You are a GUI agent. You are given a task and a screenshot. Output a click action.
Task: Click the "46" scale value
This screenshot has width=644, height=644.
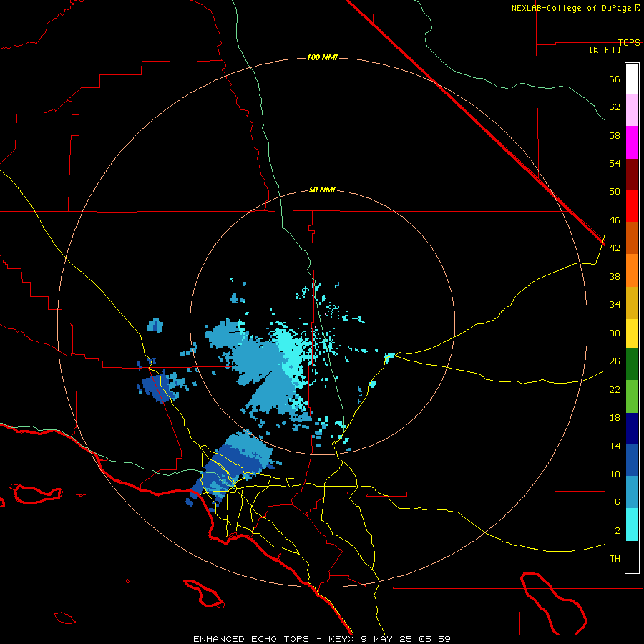coord(615,220)
